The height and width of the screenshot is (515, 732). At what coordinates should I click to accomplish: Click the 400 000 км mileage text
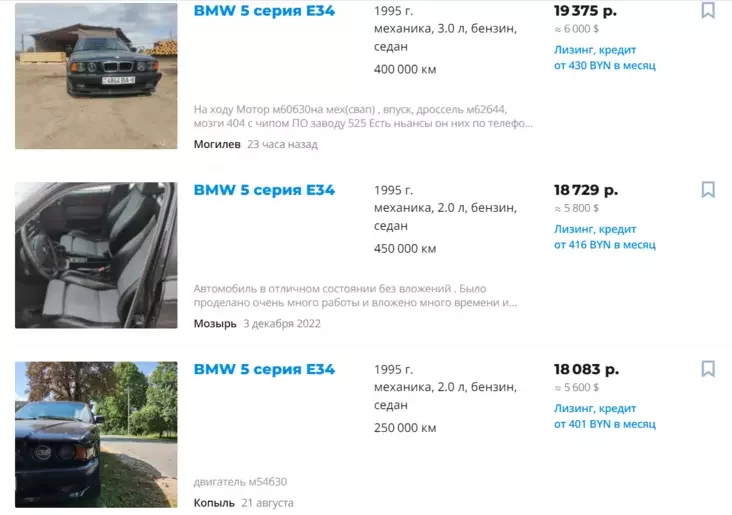click(405, 70)
